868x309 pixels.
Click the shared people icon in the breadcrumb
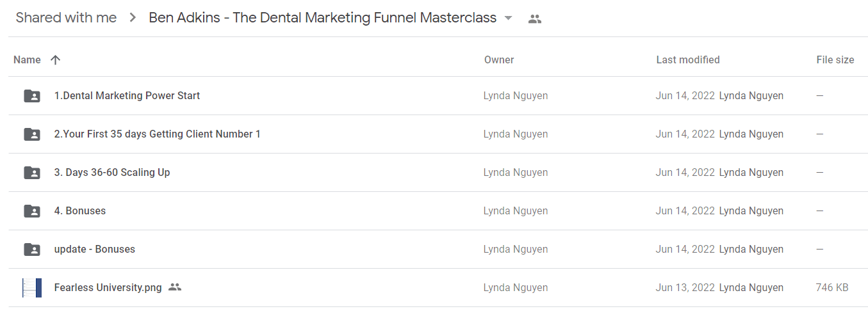coord(535,19)
